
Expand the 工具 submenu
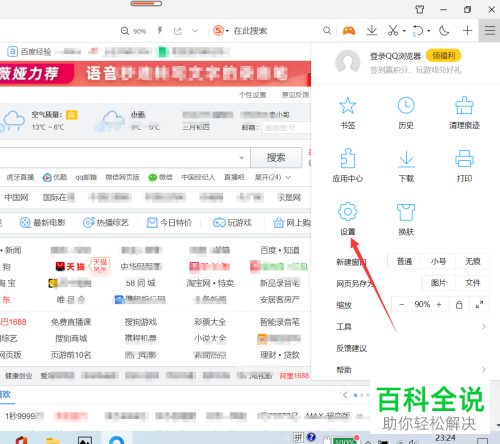410,327
